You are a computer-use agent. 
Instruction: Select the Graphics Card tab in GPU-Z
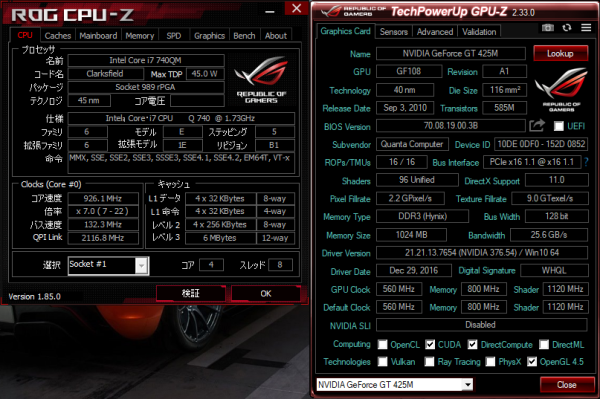346,31
